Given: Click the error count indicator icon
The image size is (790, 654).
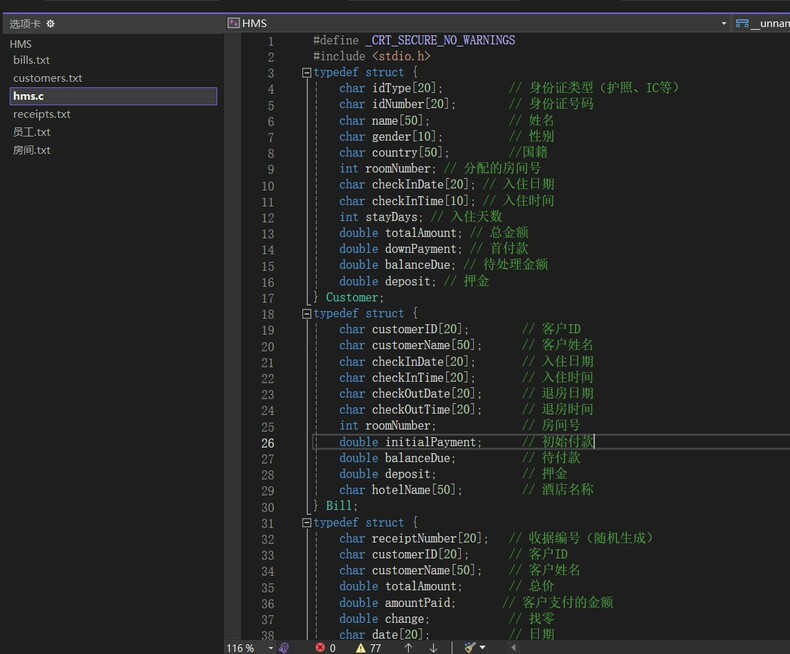Looking at the screenshot, I should click(320, 647).
